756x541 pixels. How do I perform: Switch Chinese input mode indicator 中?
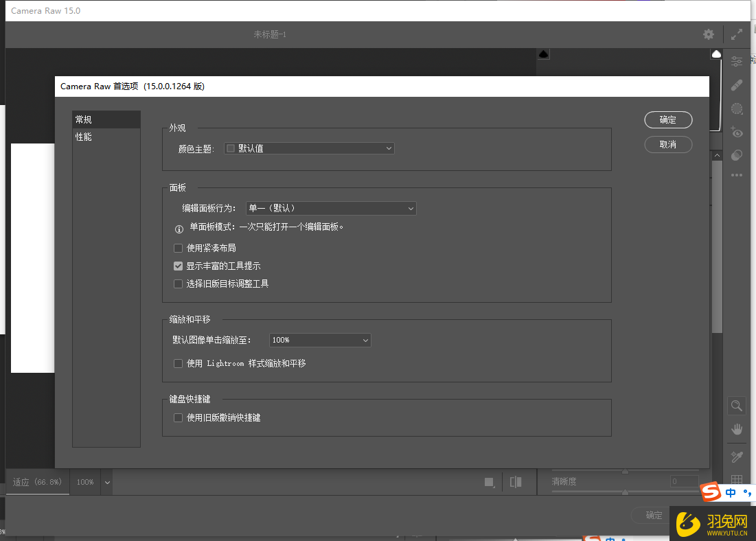[x=731, y=493]
